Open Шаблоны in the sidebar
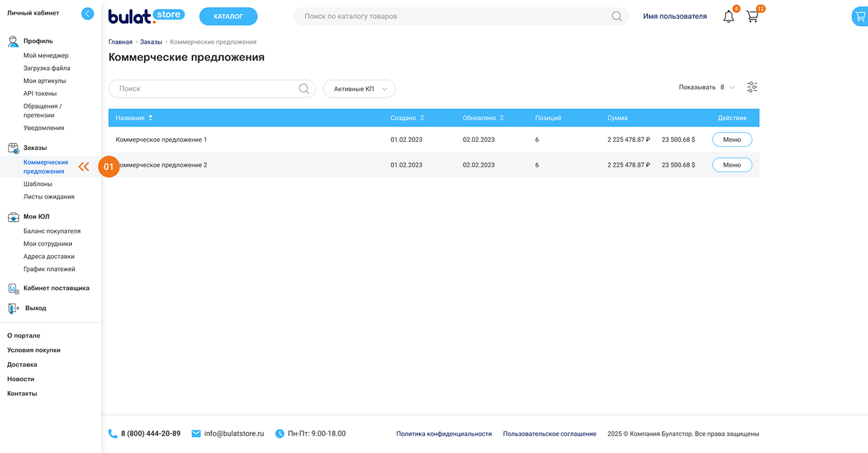 [x=38, y=184]
